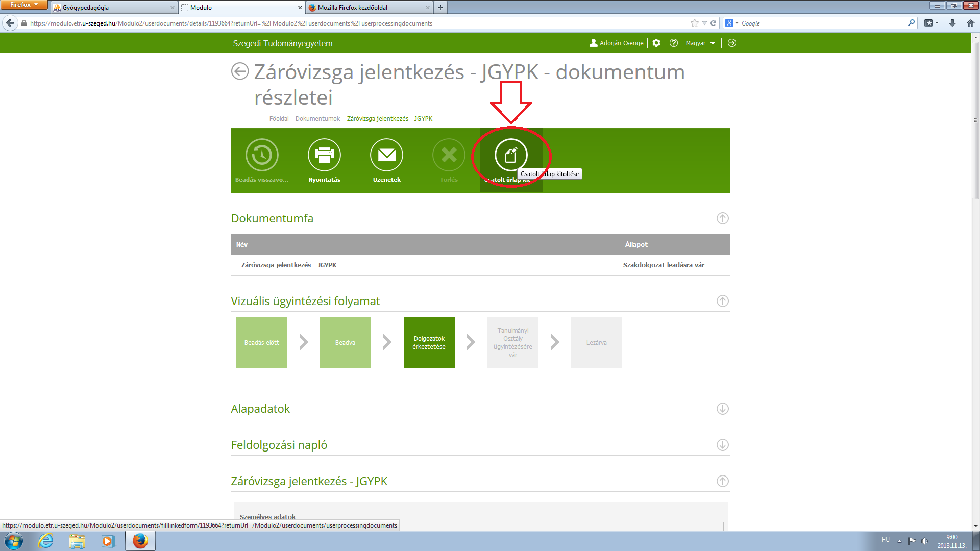Click the Csatolt űrlap kitöltése icon
Image resolution: width=980 pixels, height=551 pixels.
(511, 155)
